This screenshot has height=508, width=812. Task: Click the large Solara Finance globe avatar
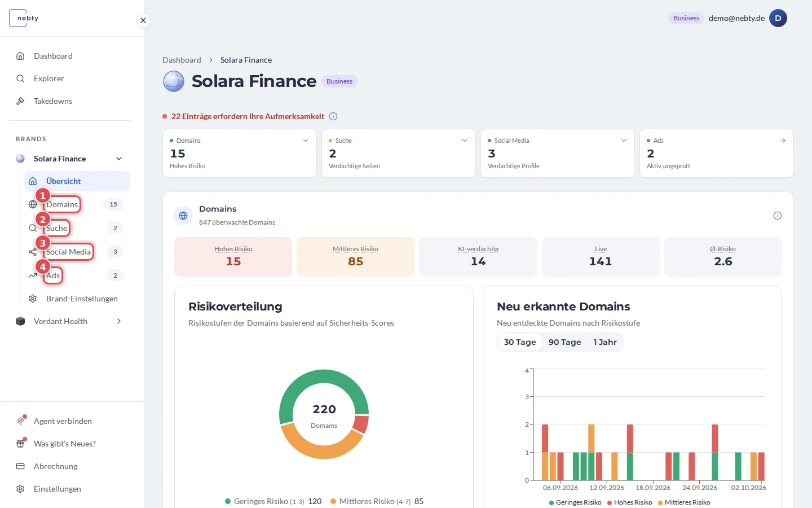(x=174, y=81)
